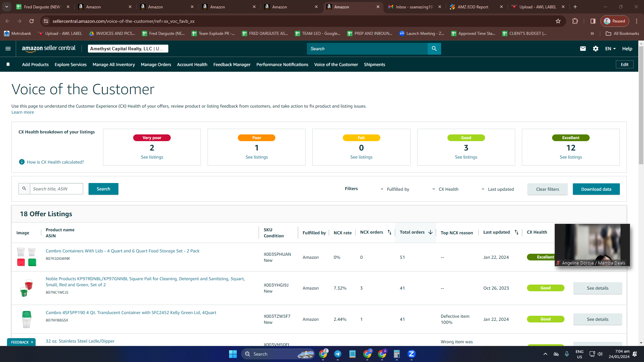Viewport: 644px width, 362px height.
Task: See details for Noble Products listing
Action: (597, 288)
